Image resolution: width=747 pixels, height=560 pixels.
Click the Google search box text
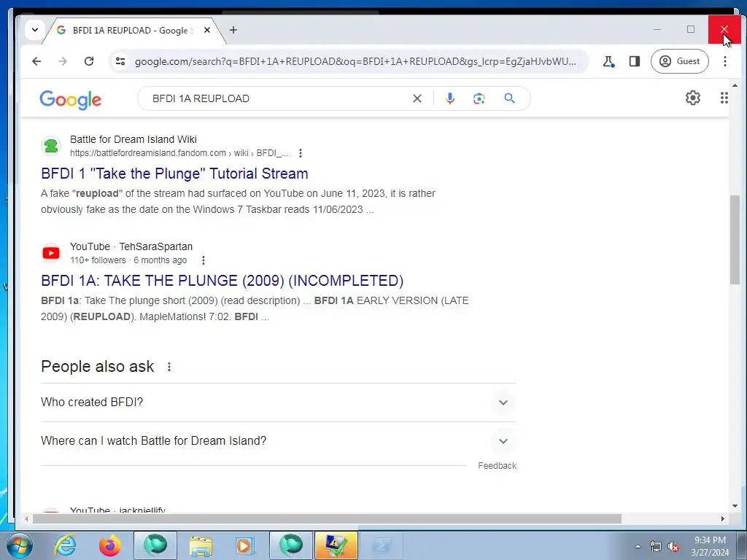click(201, 98)
